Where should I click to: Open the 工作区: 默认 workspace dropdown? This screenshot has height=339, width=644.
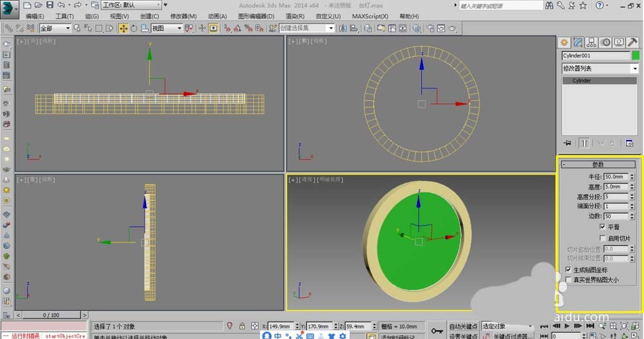pos(131,5)
